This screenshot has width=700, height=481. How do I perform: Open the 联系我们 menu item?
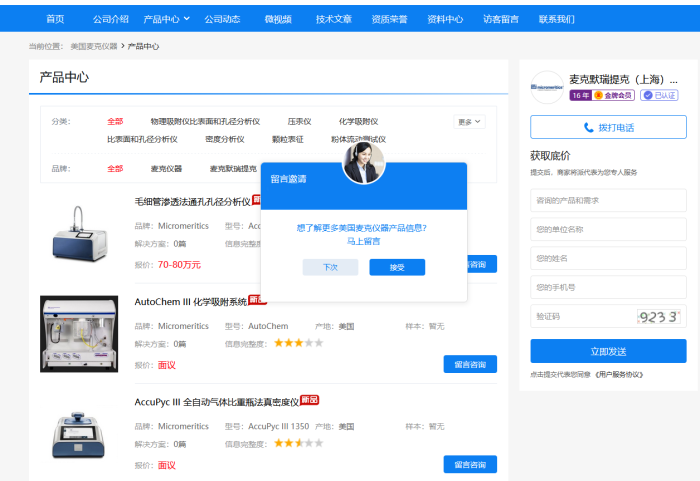tap(556, 19)
